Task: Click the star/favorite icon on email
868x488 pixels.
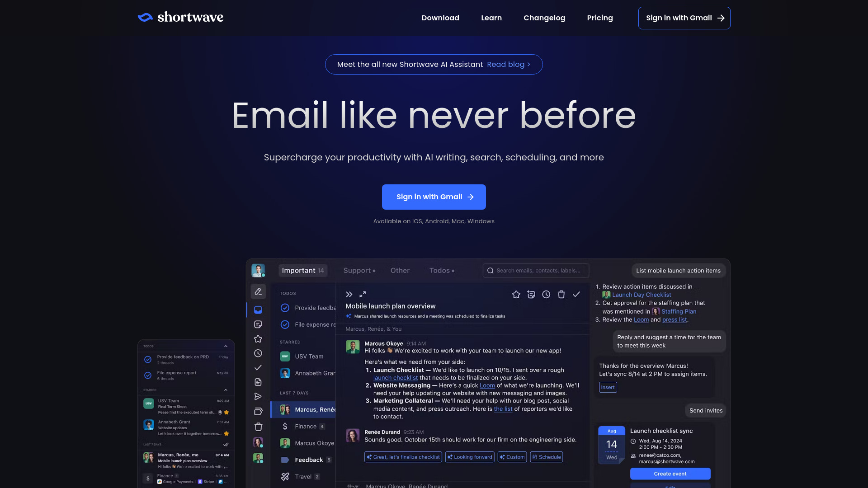Action: click(x=516, y=294)
